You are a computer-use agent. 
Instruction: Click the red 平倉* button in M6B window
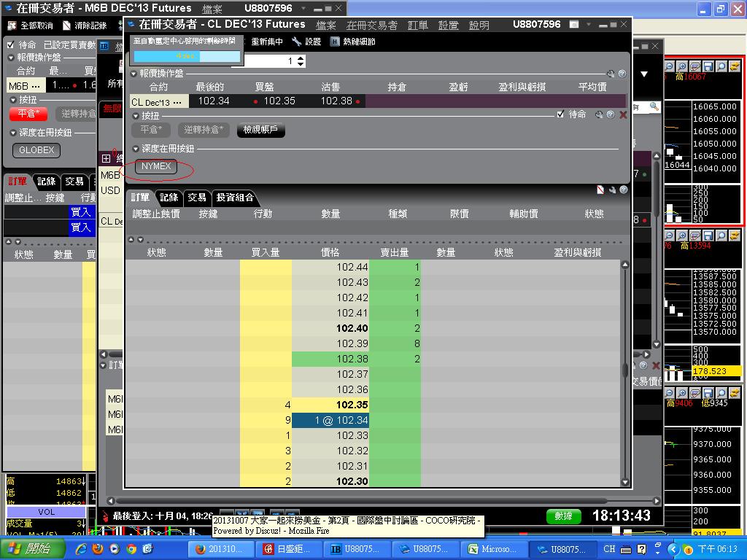[x=28, y=113]
